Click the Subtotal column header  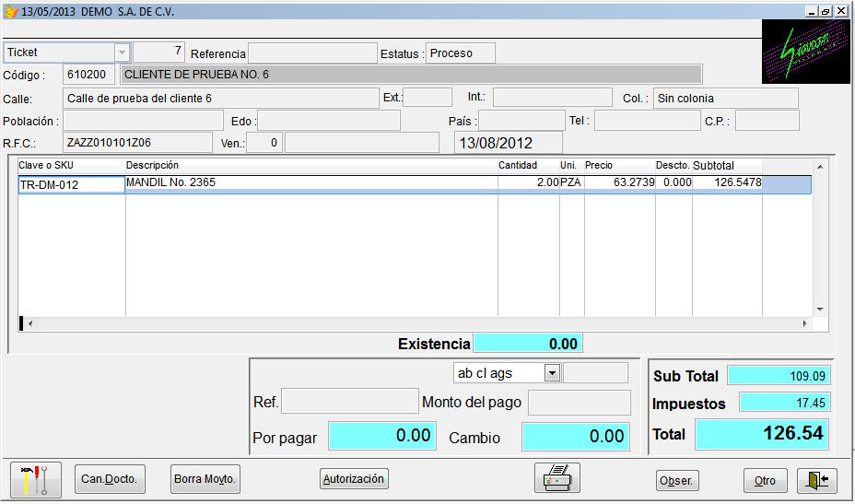727,165
